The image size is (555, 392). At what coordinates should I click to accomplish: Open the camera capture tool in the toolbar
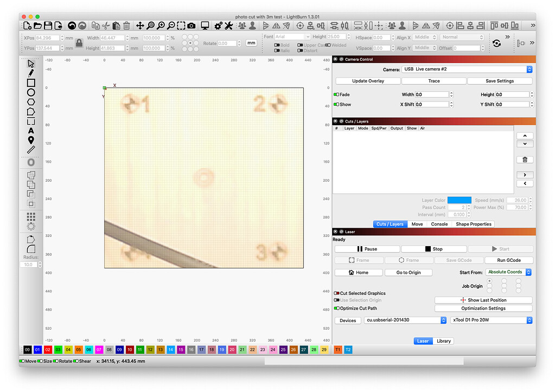(x=191, y=25)
